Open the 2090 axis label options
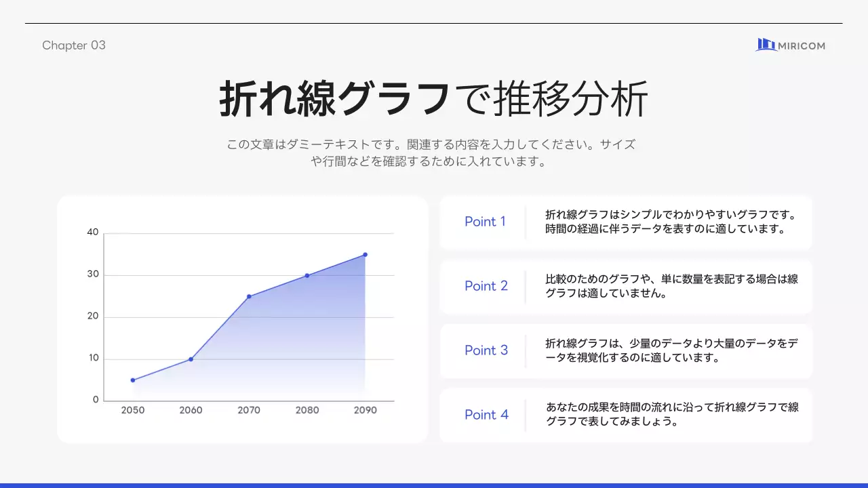The width and height of the screenshot is (868, 488). tap(365, 409)
